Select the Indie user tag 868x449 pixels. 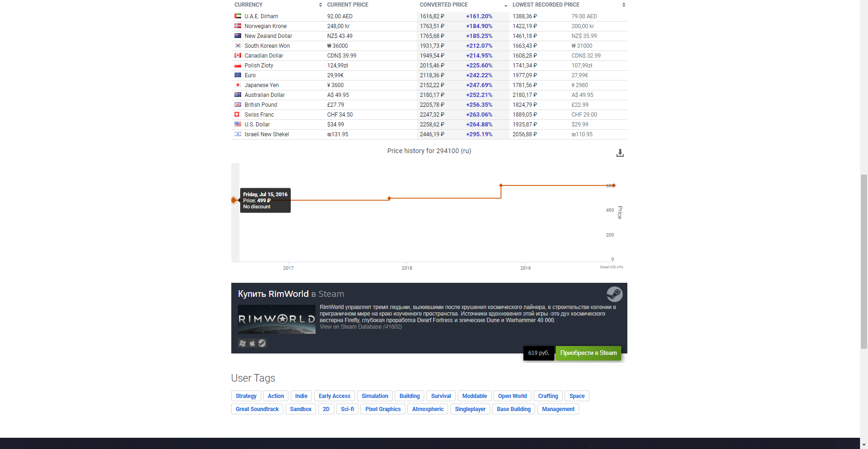click(302, 396)
